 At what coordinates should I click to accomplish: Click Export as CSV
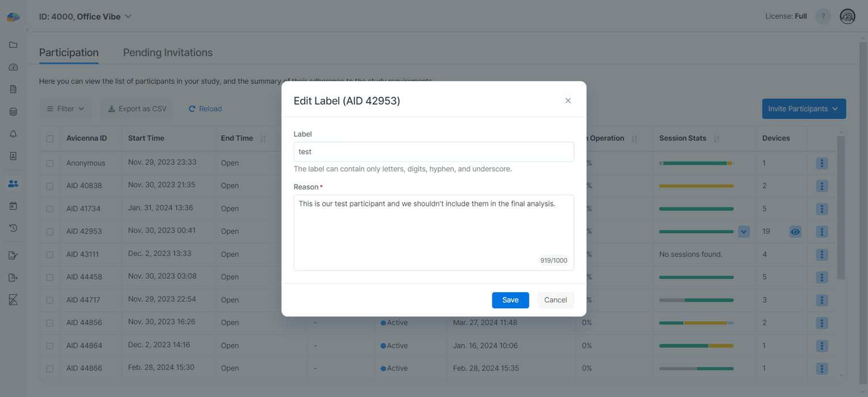[x=136, y=108]
